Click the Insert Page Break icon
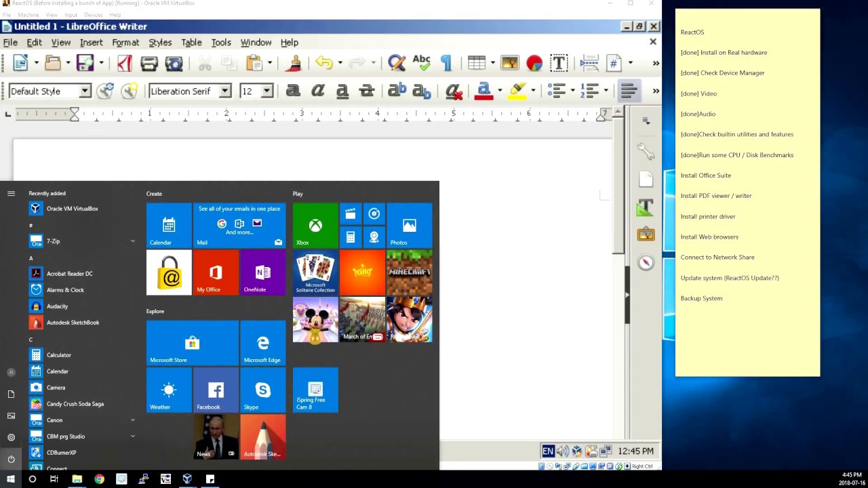 589,63
